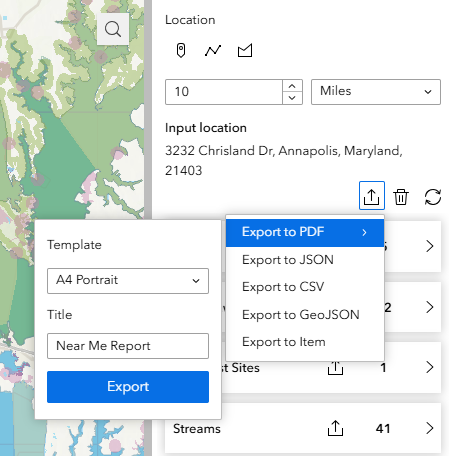453x456 pixels.
Task: Open the Miles unit dropdown
Action: (376, 92)
